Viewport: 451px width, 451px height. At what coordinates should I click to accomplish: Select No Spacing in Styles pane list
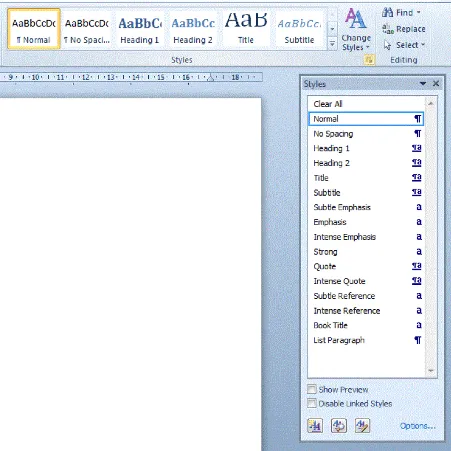[366, 134]
